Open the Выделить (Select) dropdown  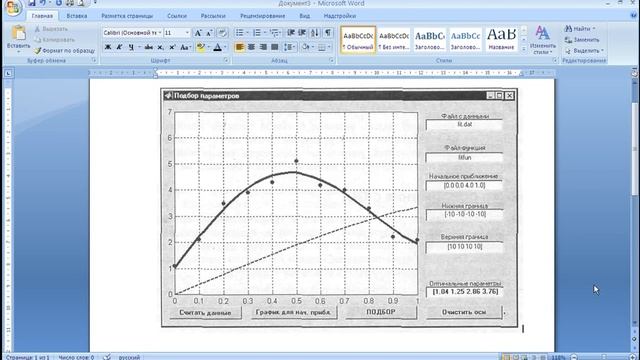pos(602,51)
